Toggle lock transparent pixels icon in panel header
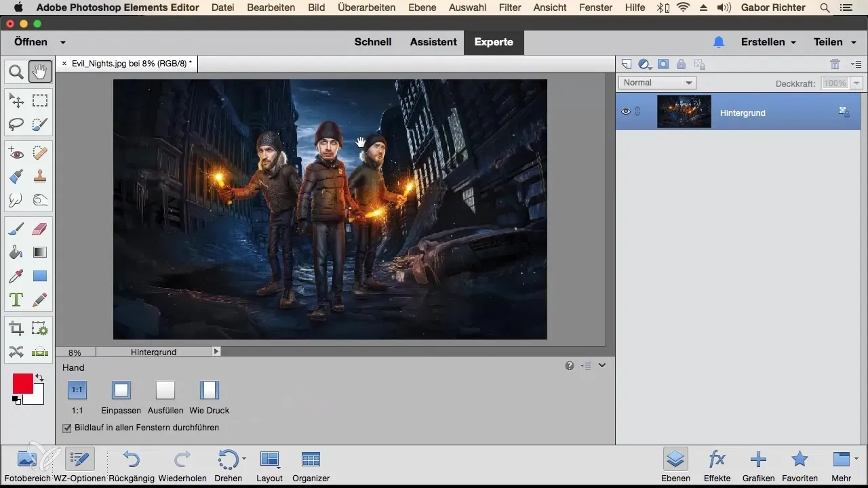Viewport: 868px width, 488px height. (x=700, y=64)
